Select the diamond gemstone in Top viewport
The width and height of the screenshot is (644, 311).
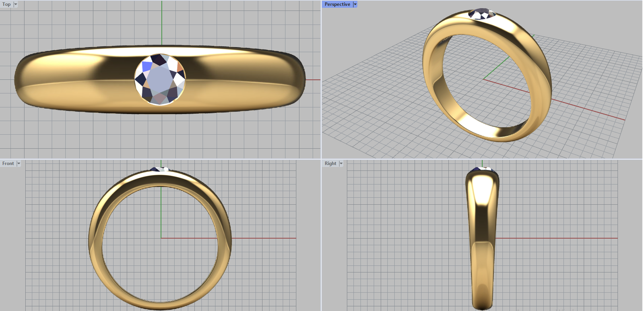pos(160,79)
